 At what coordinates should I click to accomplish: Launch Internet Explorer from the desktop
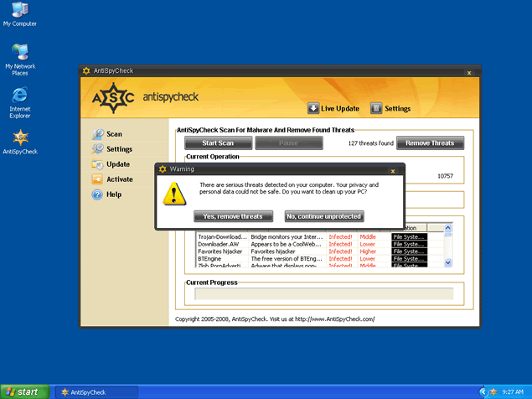19,94
